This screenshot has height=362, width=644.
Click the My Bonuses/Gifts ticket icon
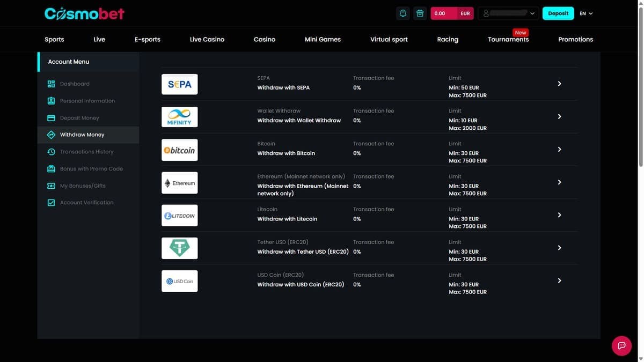(52, 186)
